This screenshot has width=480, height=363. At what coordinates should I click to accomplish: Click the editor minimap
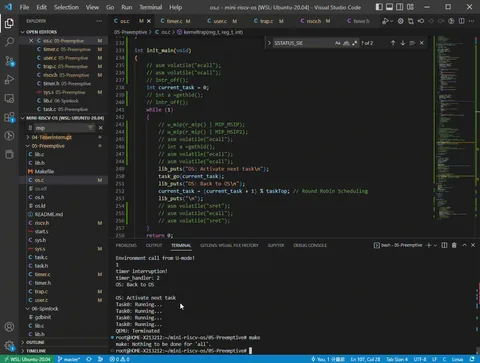454,127
